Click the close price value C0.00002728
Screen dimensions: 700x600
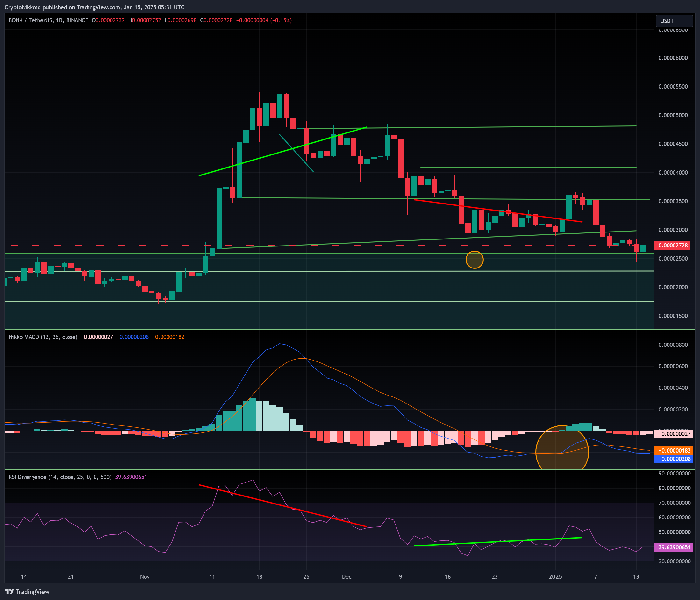click(x=216, y=20)
